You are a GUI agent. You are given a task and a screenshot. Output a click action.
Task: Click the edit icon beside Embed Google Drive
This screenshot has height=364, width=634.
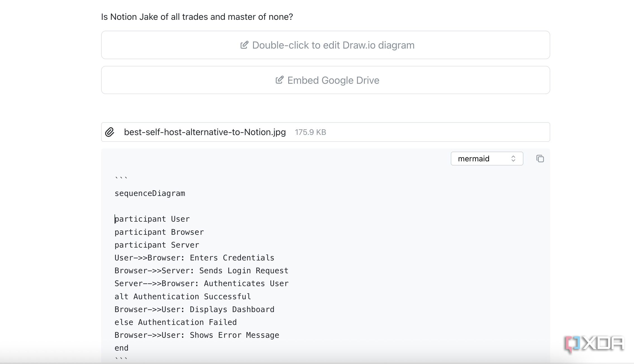[279, 80]
